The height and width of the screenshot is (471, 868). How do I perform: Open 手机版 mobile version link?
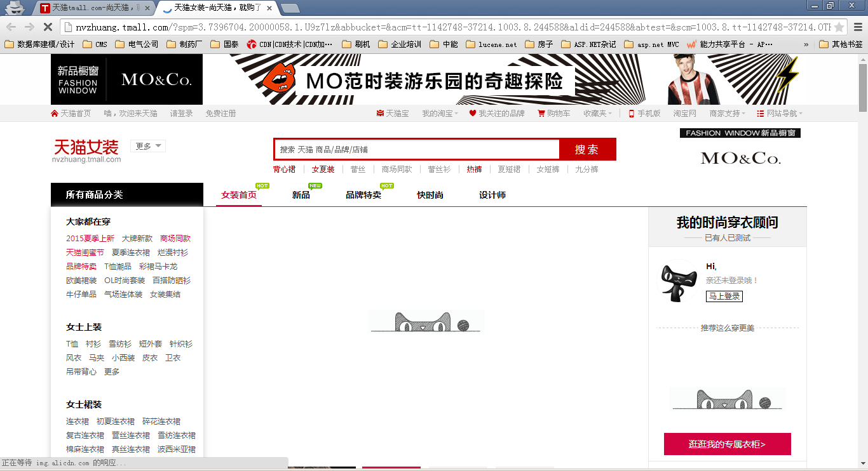(644, 113)
